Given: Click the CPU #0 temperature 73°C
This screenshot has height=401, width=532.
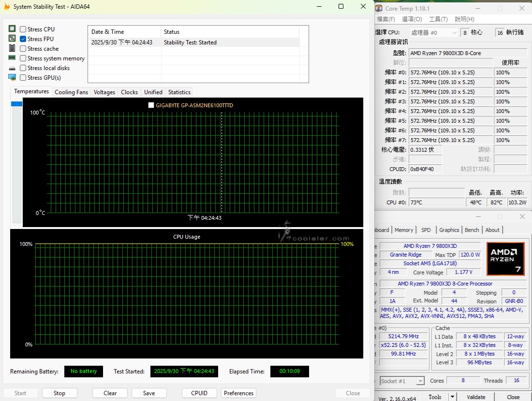Looking at the screenshot, I should point(436,202).
